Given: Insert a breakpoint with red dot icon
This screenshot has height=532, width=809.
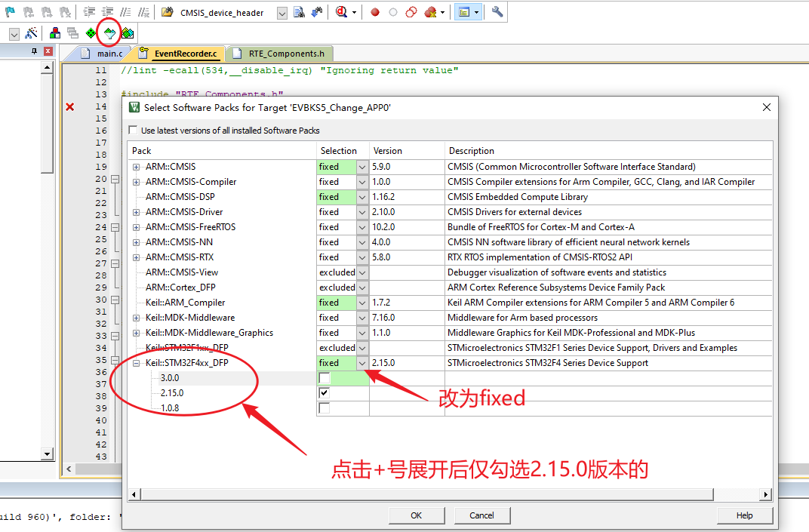Looking at the screenshot, I should click(x=374, y=11).
